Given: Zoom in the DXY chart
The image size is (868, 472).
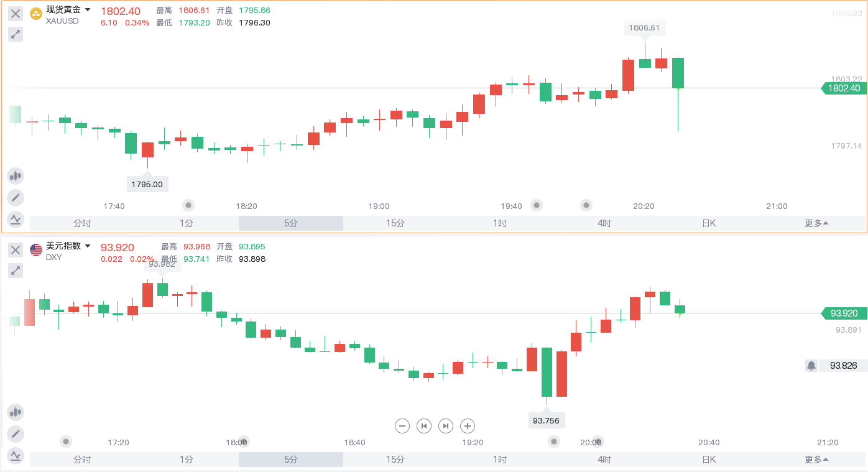Looking at the screenshot, I should [468, 426].
